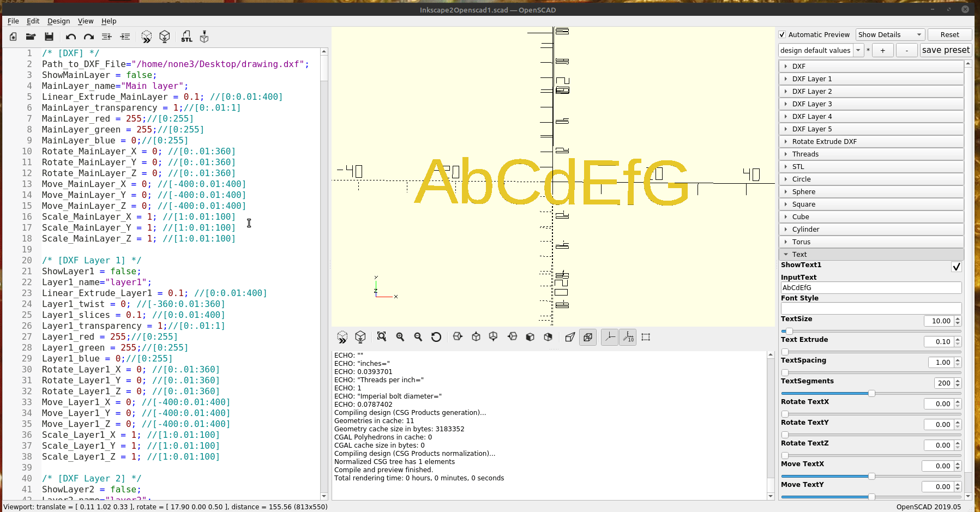Select the Preview icon in the top toolbar
The height and width of the screenshot is (512, 980).
pos(146,37)
